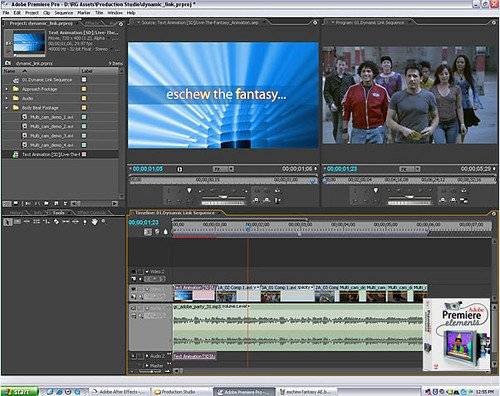Expand the Audio bin

[7, 98]
